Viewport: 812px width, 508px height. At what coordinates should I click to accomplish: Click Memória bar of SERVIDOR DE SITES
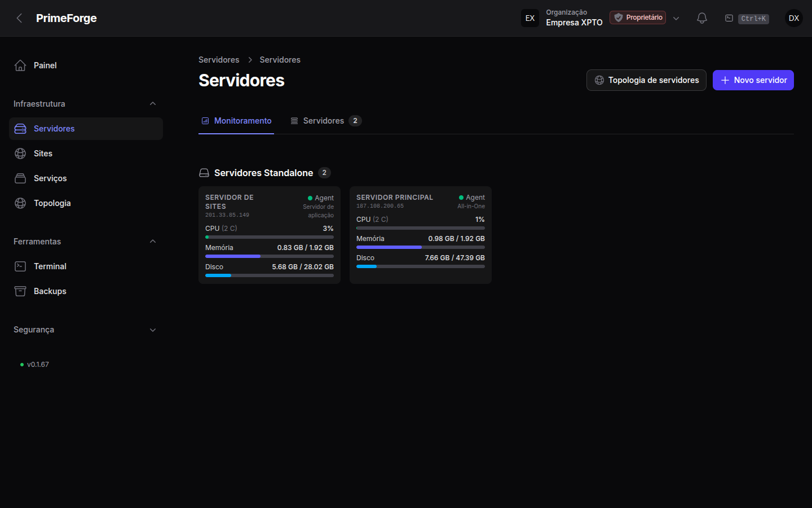270,256
